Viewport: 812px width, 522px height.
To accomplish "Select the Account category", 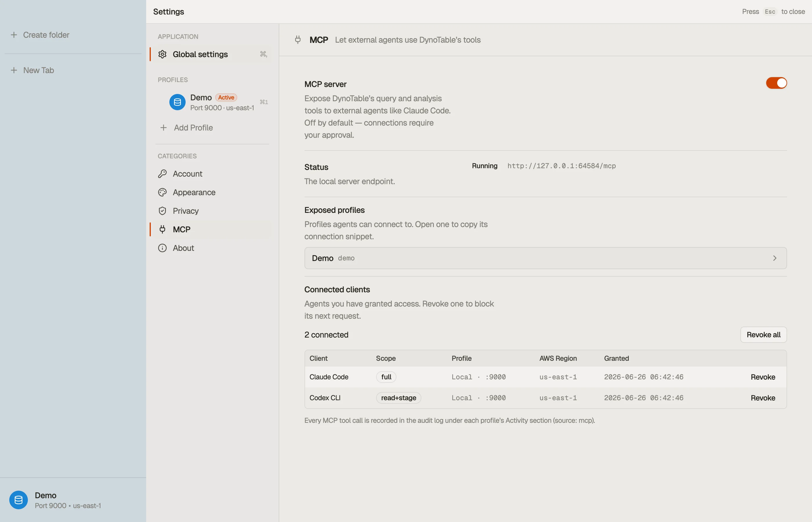I will pyautogui.click(x=212, y=174).
